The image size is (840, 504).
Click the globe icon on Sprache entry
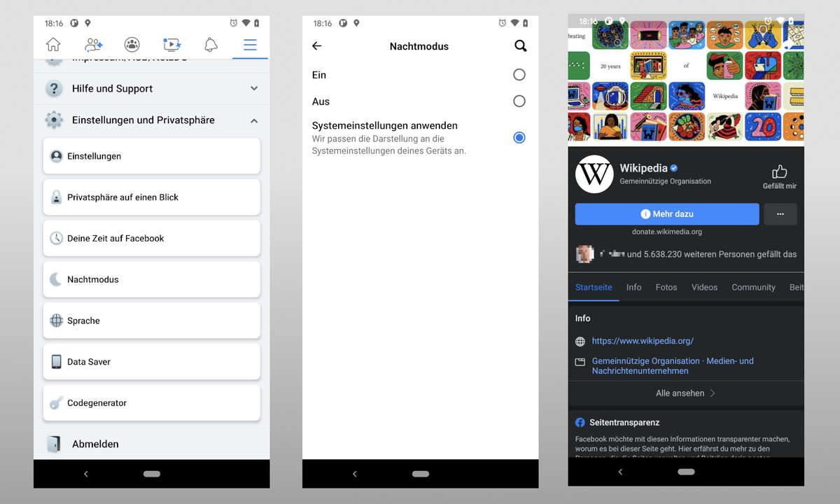[57, 321]
